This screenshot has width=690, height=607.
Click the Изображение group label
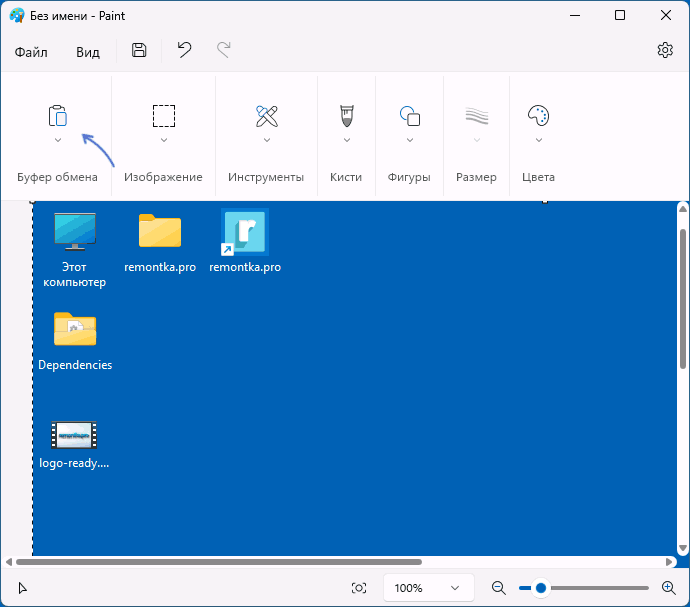pos(163,177)
